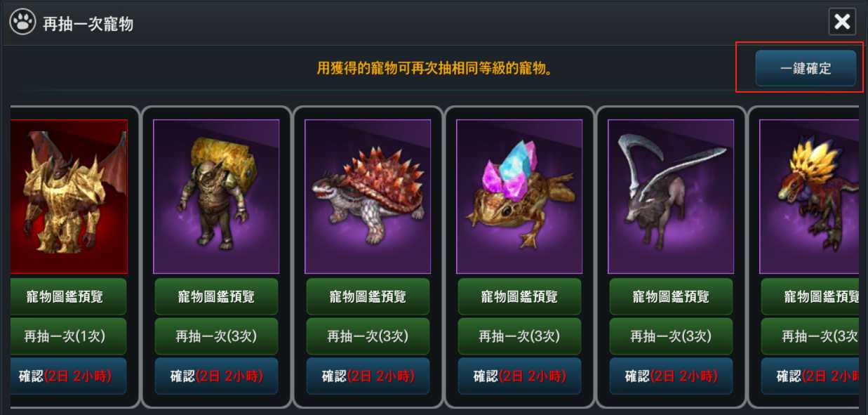Close the 再抽一次寵物 dialog
The image size is (868, 415).
coord(842,22)
